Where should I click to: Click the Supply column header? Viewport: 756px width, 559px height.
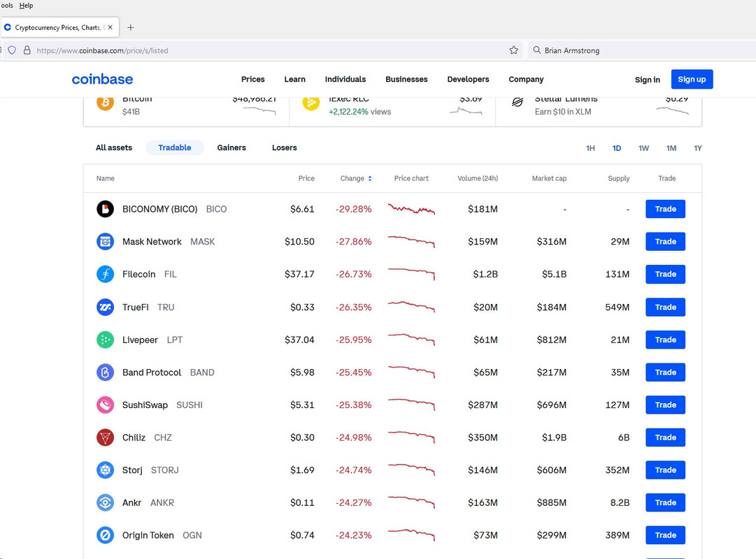[619, 178]
